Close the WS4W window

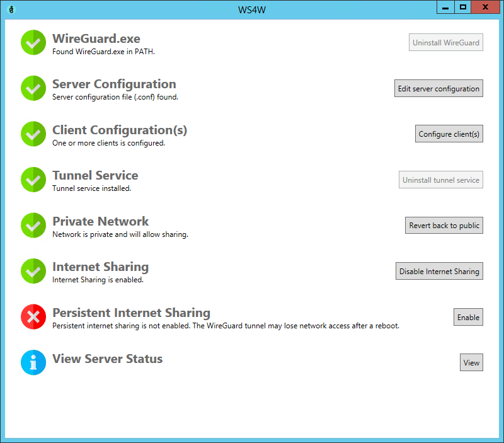[x=485, y=7]
